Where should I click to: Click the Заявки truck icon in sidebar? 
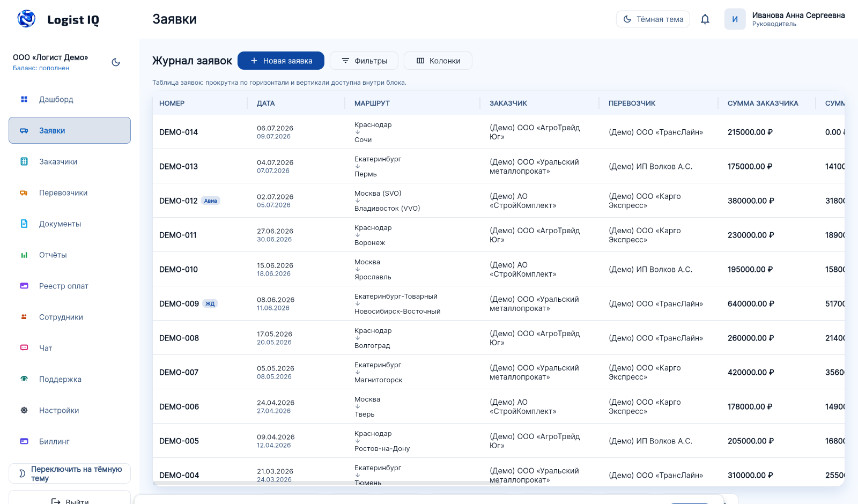click(24, 130)
